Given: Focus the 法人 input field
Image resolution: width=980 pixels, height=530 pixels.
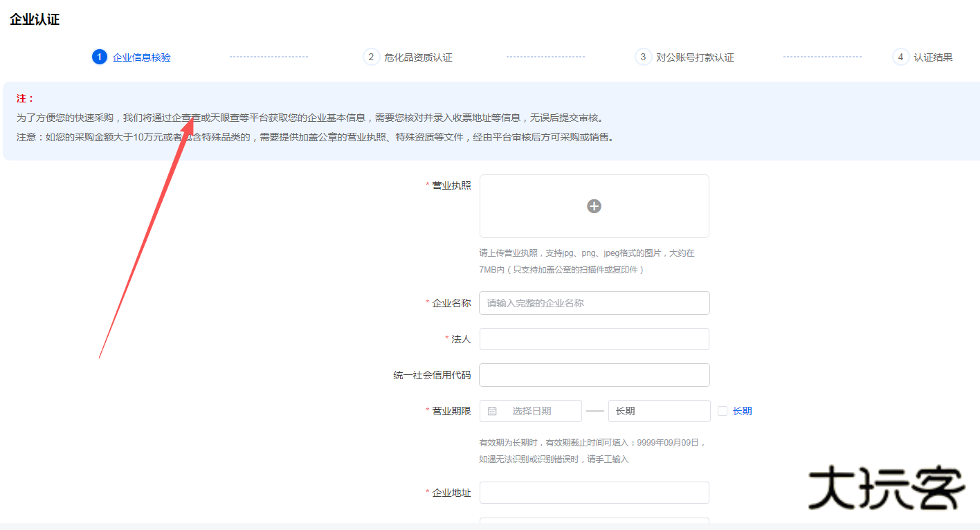Looking at the screenshot, I should point(594,339).
